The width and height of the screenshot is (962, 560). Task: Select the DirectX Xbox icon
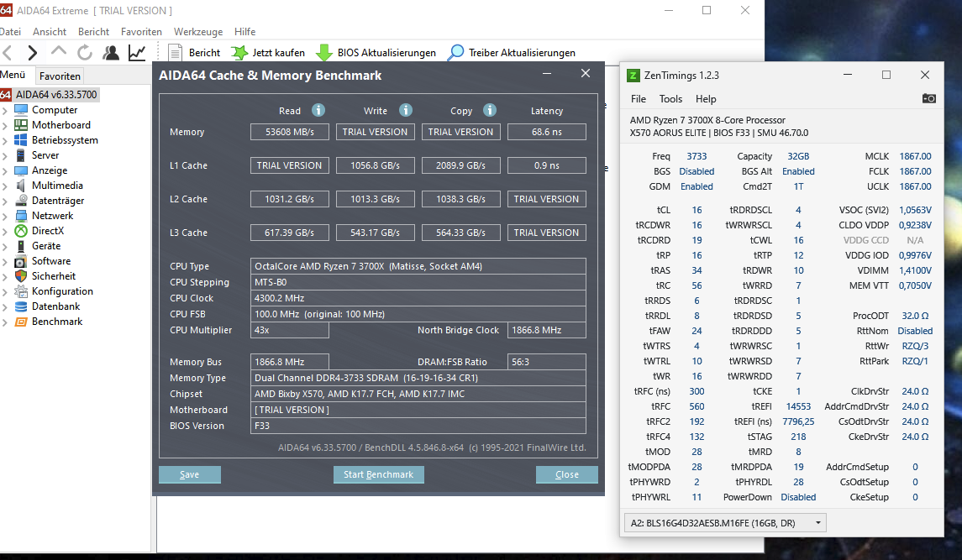point(21,231)
